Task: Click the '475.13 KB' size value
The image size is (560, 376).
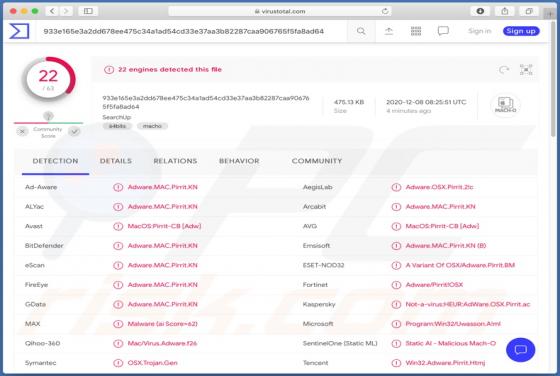Action: 349,102
